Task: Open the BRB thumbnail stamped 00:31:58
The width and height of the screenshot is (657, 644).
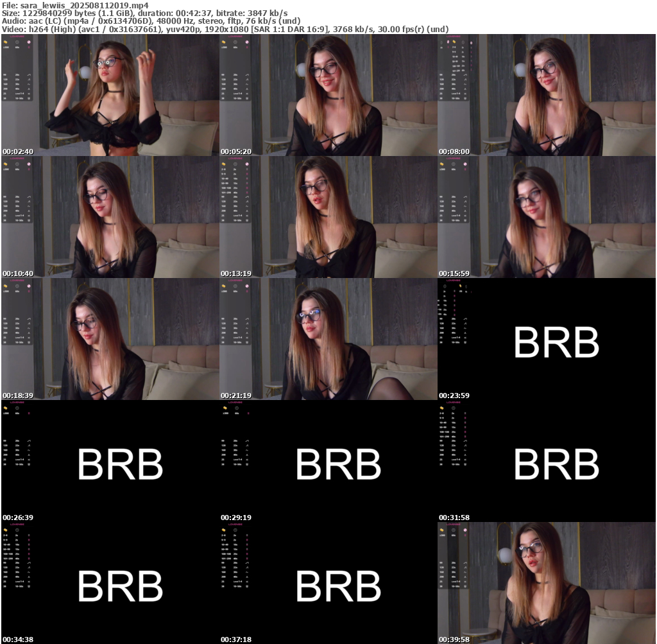Action: (x=547, y=461)
